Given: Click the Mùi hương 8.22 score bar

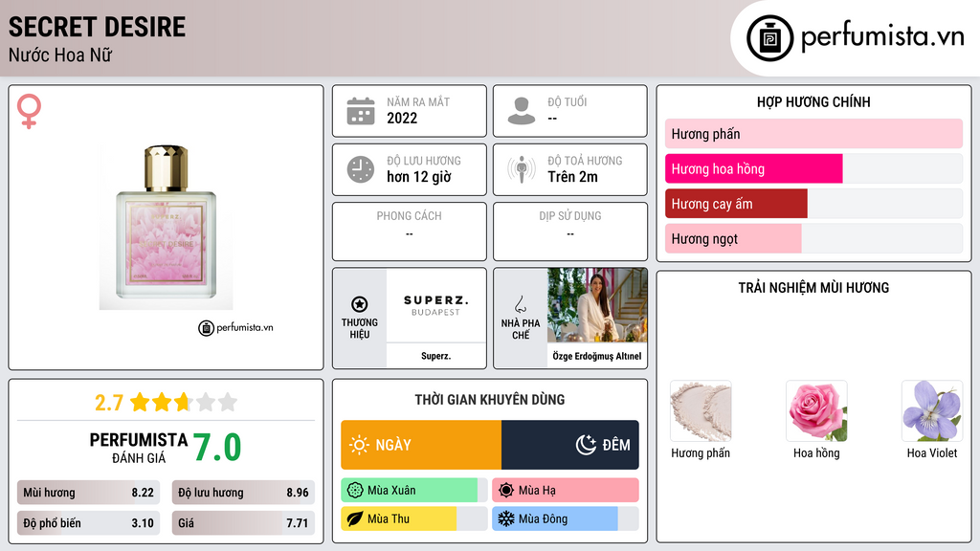Looking at the screenshot, I should pyautogui.click(x=88, y=493).
